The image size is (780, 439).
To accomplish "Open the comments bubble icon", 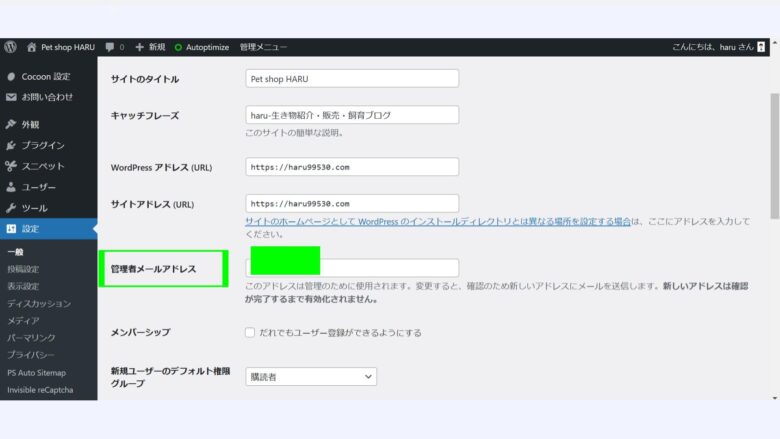I will pyautogui.click(x=109, y=47).
